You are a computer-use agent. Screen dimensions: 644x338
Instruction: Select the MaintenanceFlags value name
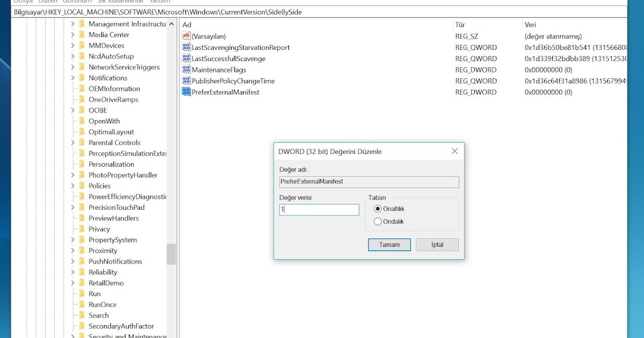[219, 70]
